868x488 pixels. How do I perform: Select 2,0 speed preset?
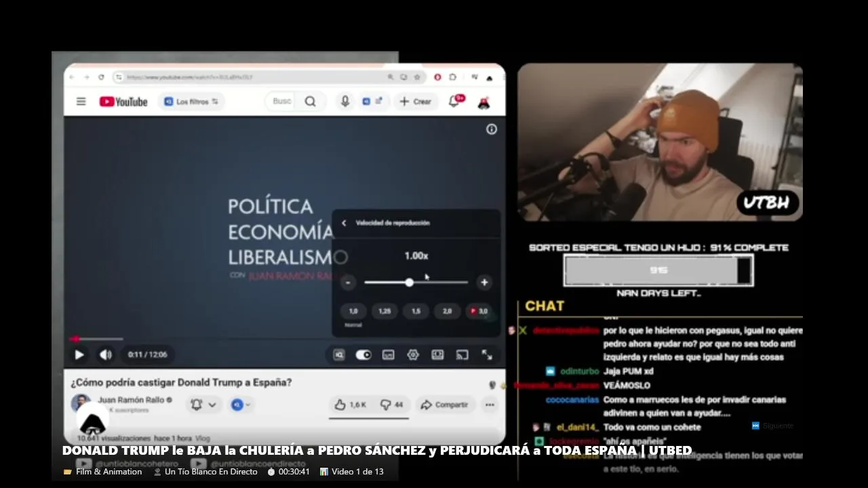click(x=447, y=311)
